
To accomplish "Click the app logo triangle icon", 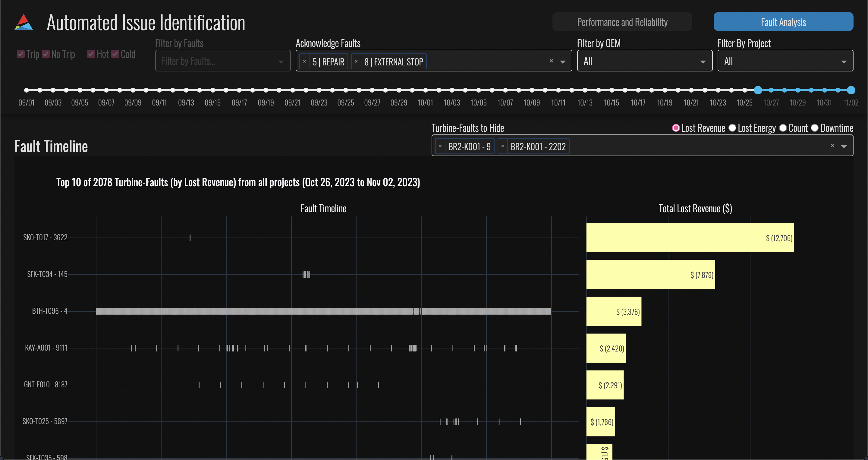I will click(x=24, y=22).
